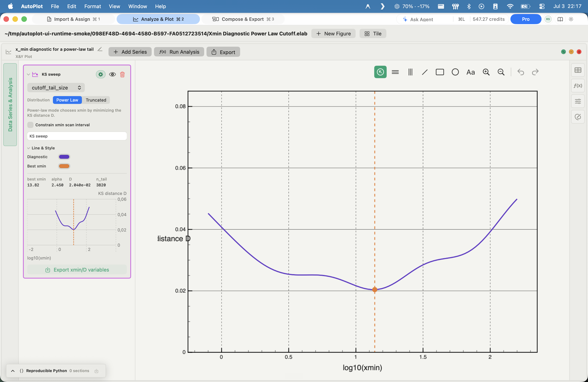Change the Diagnostic purple line color

tap(64, 157)
